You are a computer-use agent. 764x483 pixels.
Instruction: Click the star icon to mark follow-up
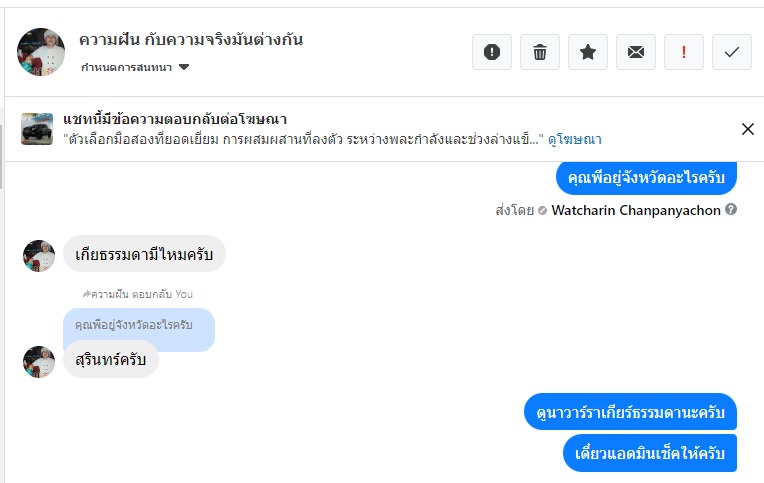tap(588, 52)
